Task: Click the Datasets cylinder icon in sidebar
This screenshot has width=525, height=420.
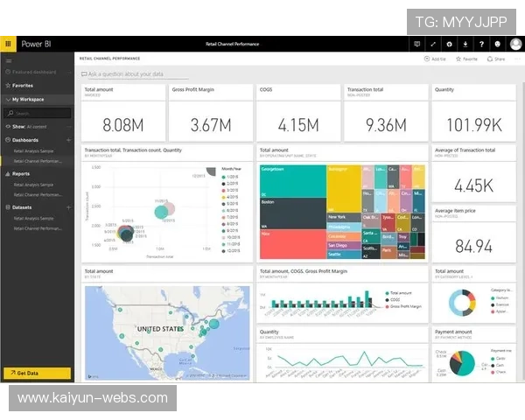Action: point(8,207)
